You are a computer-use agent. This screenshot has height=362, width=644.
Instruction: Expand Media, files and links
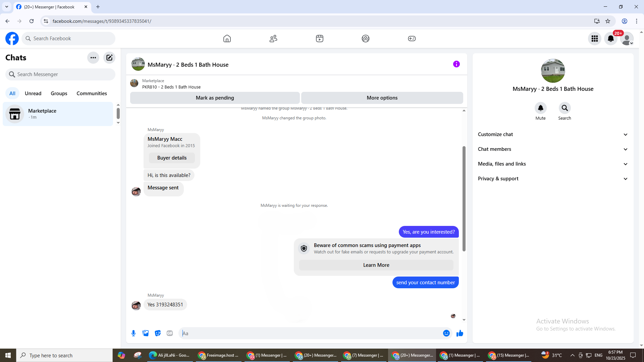(x=552, y=164)
